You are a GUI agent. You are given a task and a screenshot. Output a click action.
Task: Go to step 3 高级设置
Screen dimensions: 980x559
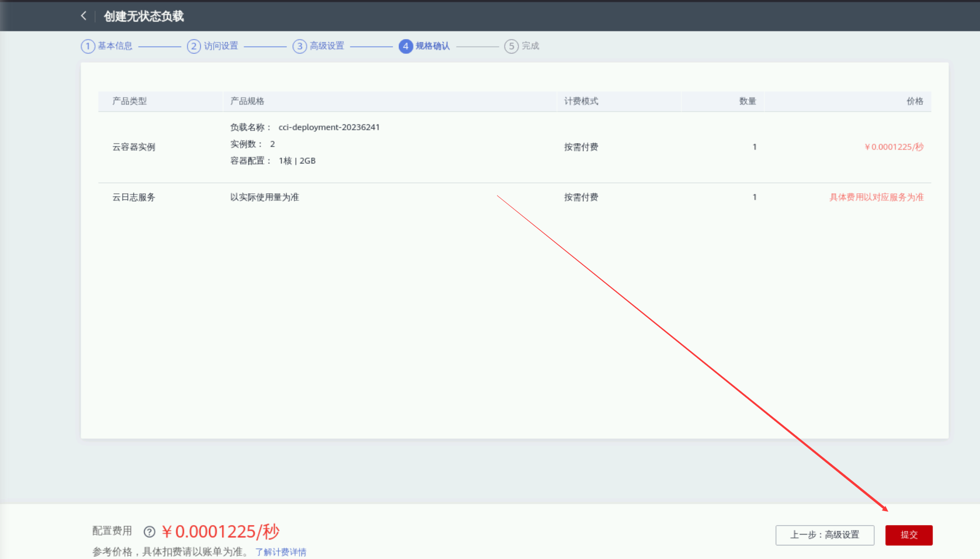pyautogui.click(x=318, y=46)
